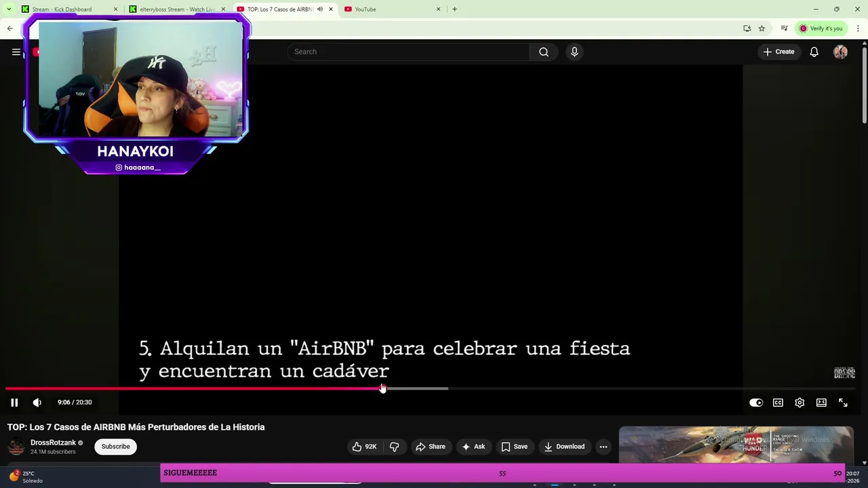Bookmark this page with the star icon

762,28
